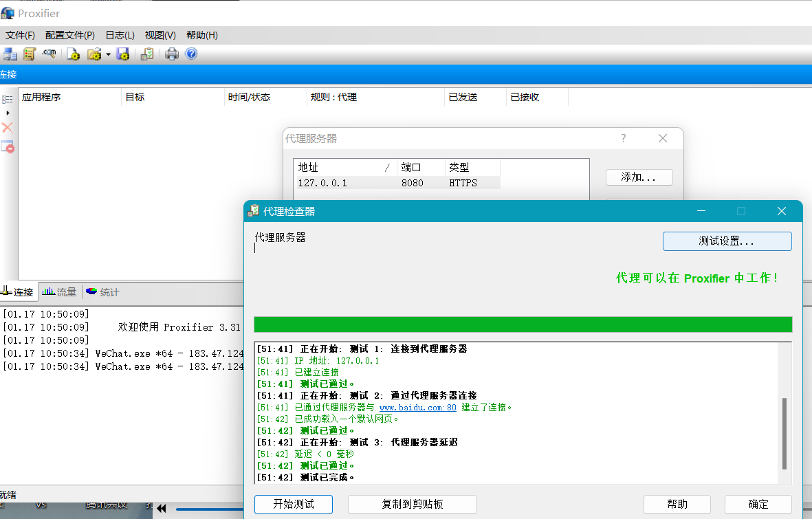Sort by 目标 column header
This screenshot has width=812, height=519.
(173, 97)
